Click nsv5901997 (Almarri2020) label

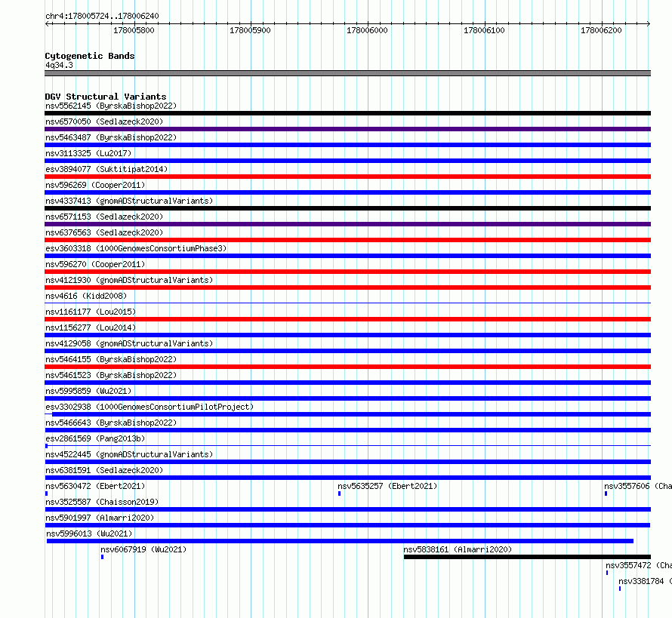(x=100, y=518)
